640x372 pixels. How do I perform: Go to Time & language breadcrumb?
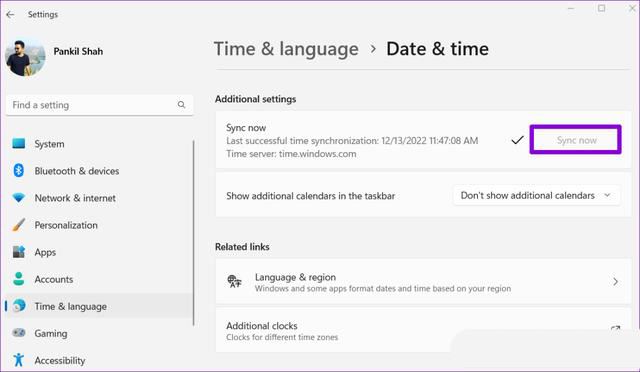(286, 49)
